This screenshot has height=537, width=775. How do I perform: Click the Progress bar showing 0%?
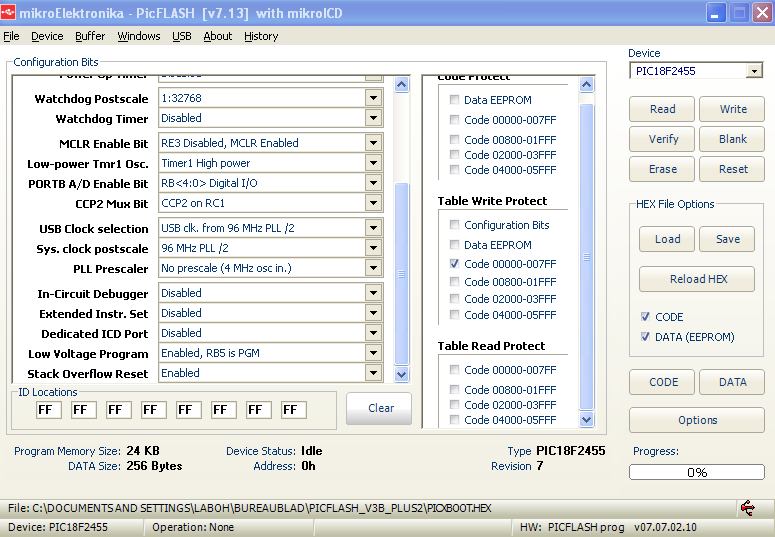[x=696, y=472]
